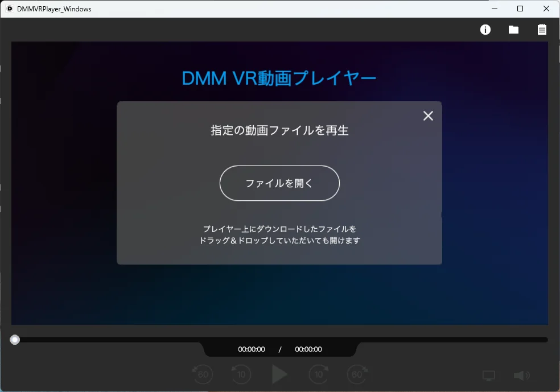Mute audio with the speaker icon

(521, 376)
